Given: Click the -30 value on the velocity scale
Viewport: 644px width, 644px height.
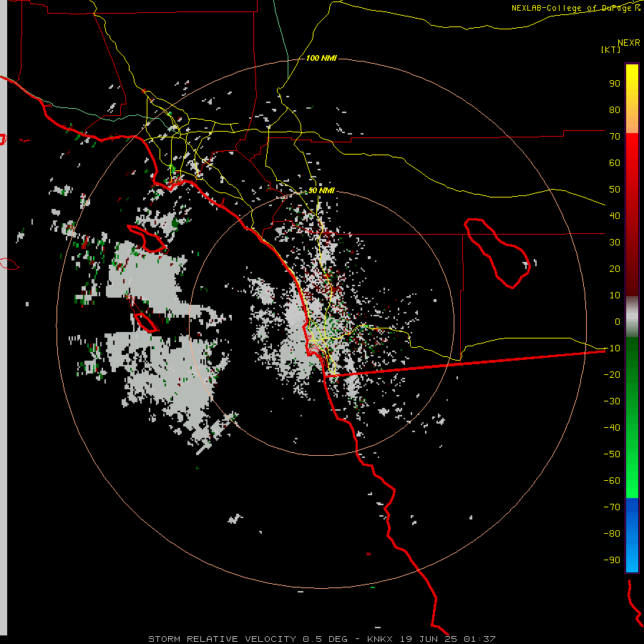Looking at the screenshot, I should [612, 401].
